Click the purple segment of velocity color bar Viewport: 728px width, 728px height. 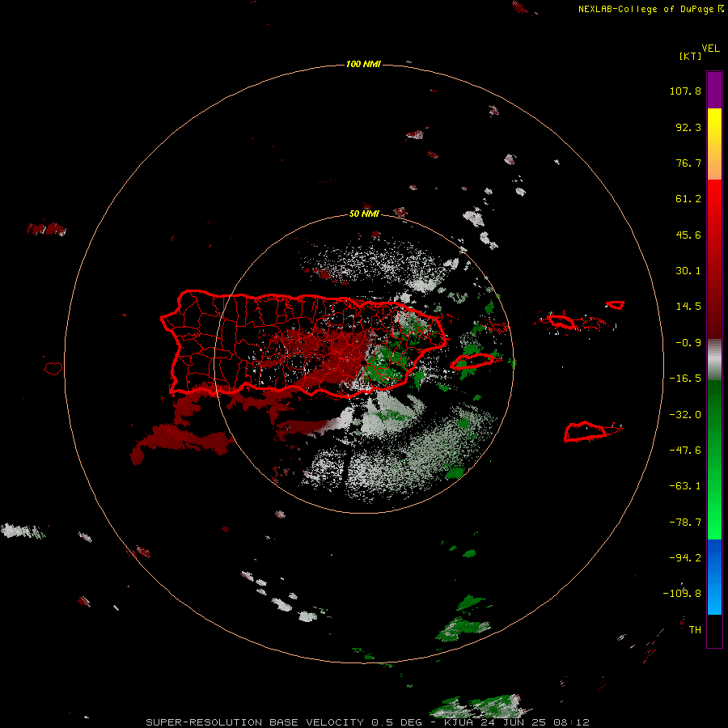point(714,91)
